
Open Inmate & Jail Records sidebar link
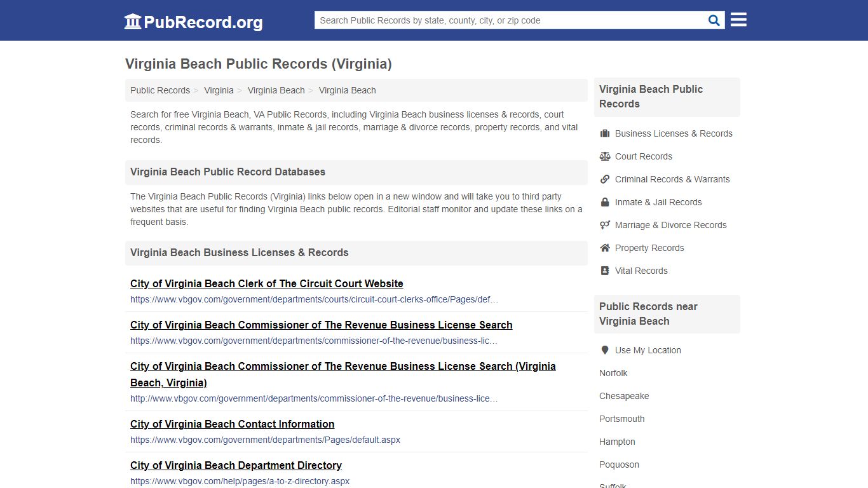[658, 202]
